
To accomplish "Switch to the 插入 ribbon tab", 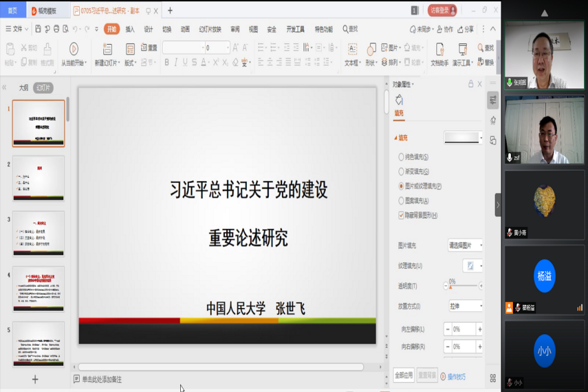I will 130,29.
